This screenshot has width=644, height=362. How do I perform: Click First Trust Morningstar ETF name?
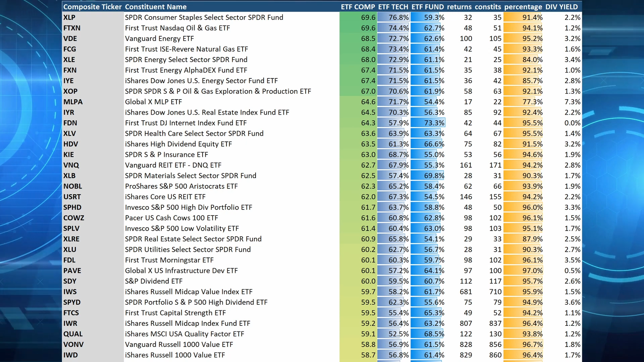click(169, 260)
